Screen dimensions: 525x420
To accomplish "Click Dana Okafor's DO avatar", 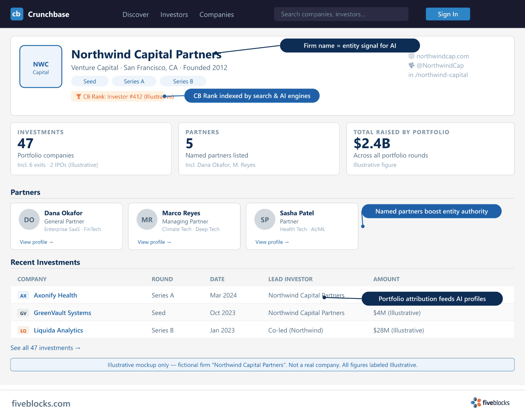I will tap(29, 220).
